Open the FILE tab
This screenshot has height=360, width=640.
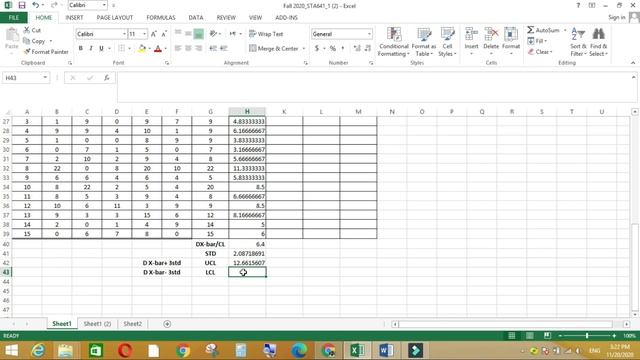14,18
